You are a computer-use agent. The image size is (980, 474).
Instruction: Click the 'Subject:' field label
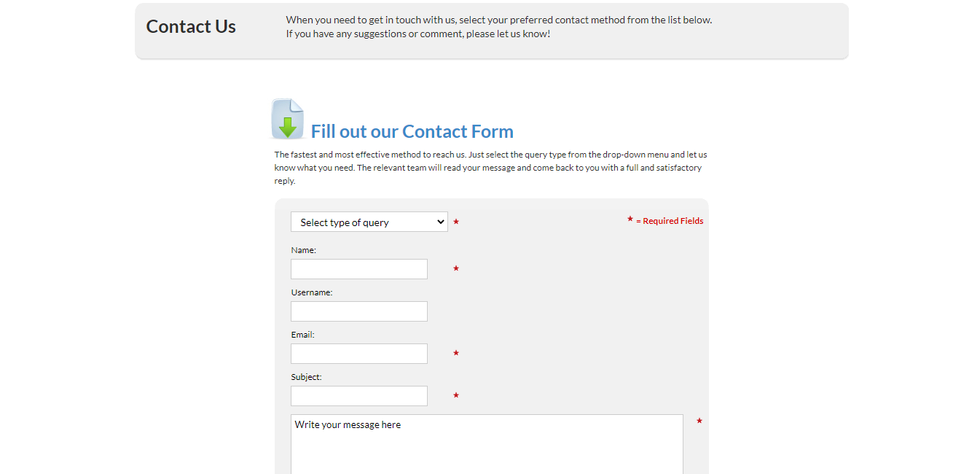[306, 377]
